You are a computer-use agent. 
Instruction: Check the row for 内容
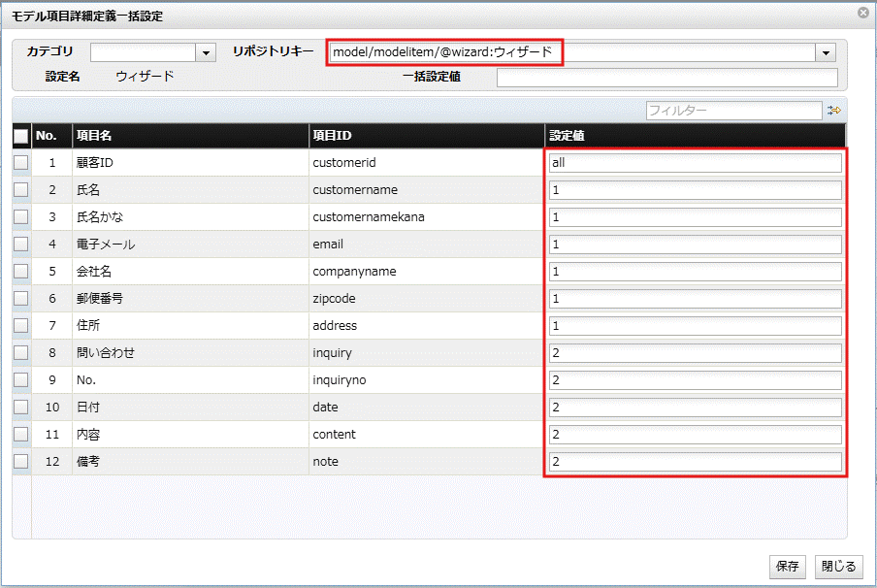(20, 434)
